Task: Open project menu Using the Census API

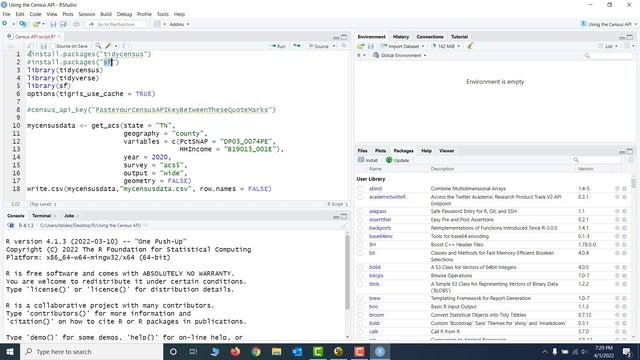Action: click(609, 24)
